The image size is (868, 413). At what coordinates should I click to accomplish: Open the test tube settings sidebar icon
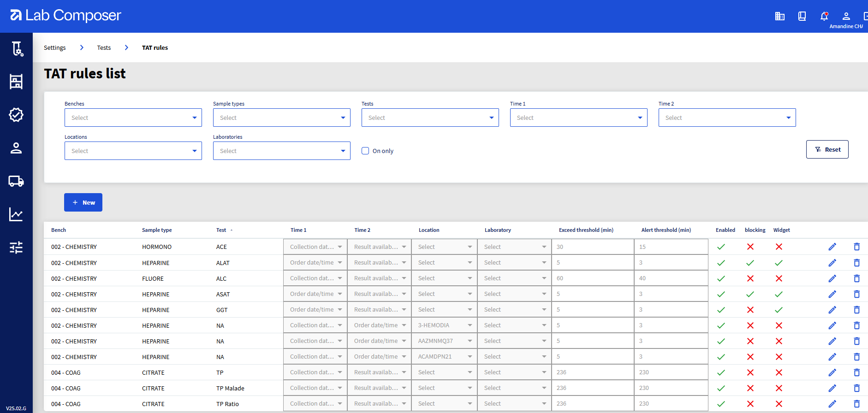[17, 48]
